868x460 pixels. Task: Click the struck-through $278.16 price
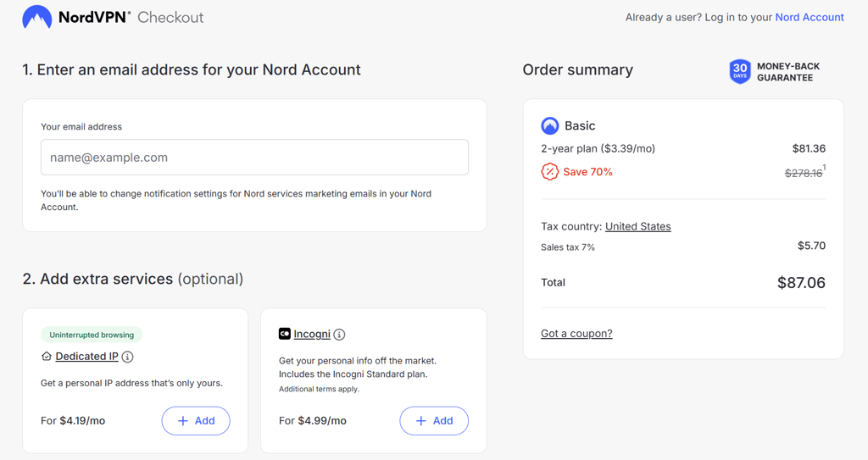pos(804,174)
